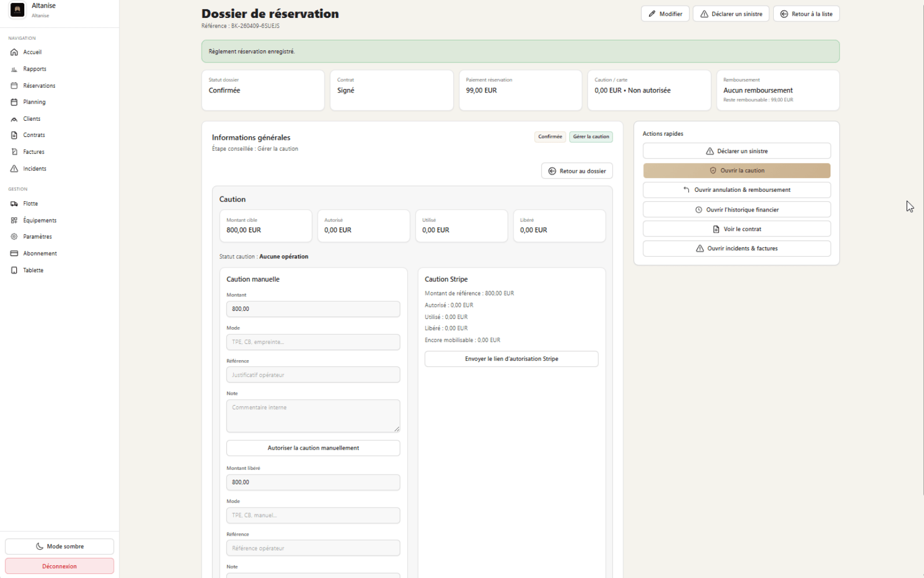Viewport: 924px width, 578px height.
Task: Open Planning calendar icon in sidebar
Action: coord(14,102)
